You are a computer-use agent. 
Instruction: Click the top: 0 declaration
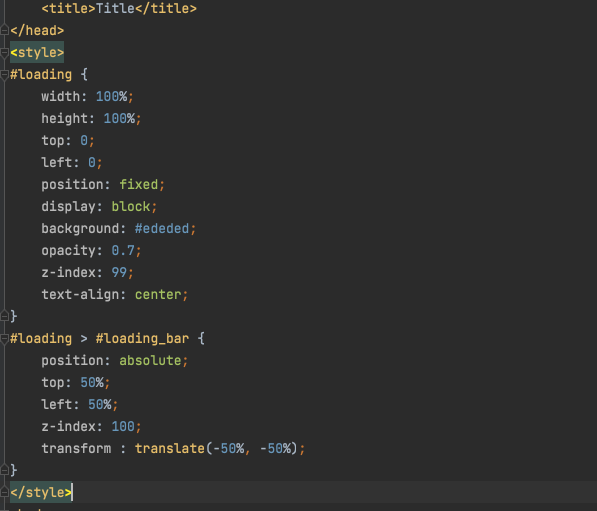[68, 141]
